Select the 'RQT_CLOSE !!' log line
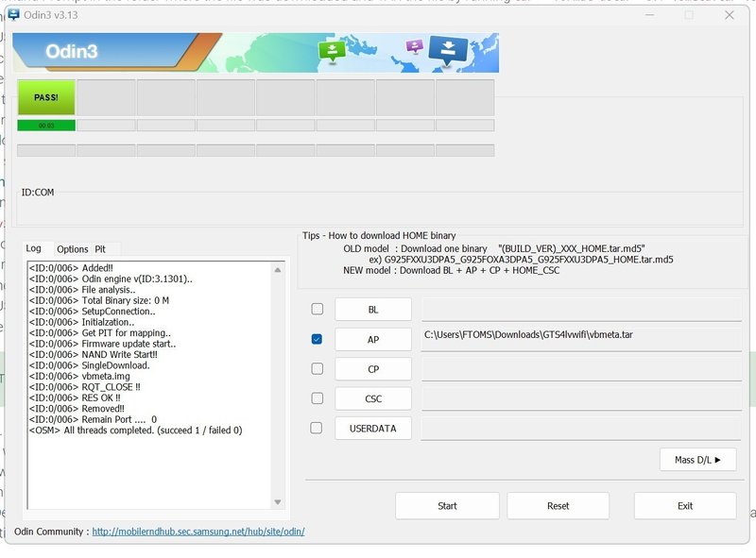This screenshot has height=558, width=756. click(x=85, y=387)
